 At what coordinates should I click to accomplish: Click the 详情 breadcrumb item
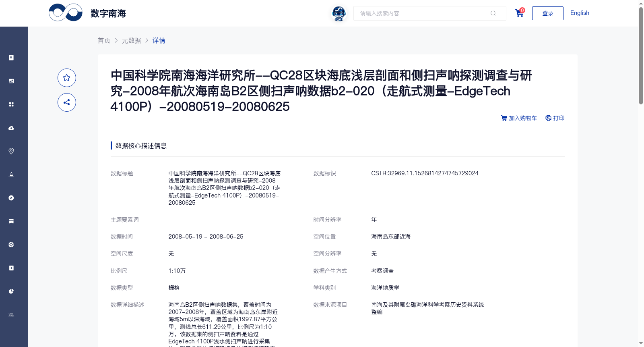pyautogui.click(x=159, y=40)
